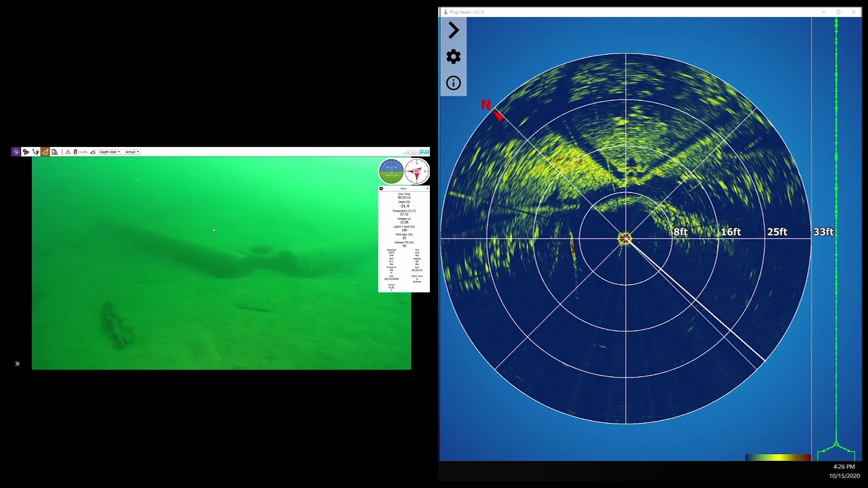Click the 16ft range ring label
This screenshot has height=488, width=868.
(730, 232)
